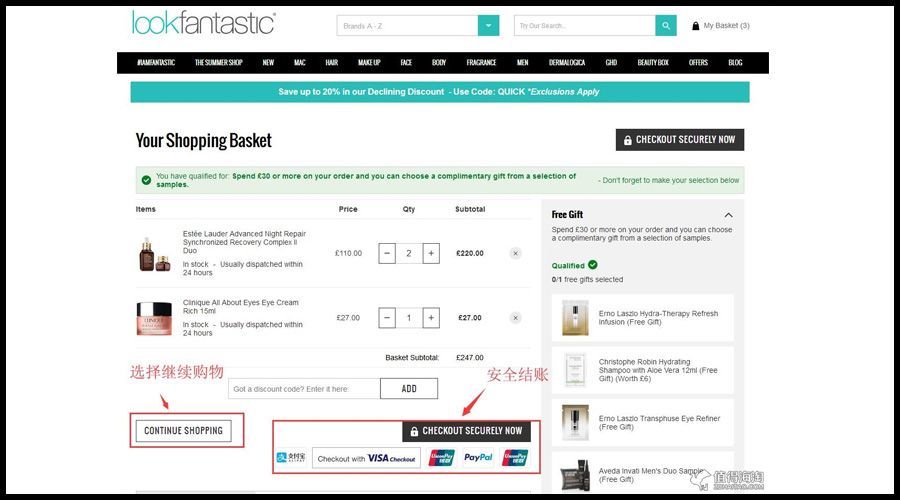Open Clinique All About Eyes link
The image size is (900, 500).
(240, 307)
